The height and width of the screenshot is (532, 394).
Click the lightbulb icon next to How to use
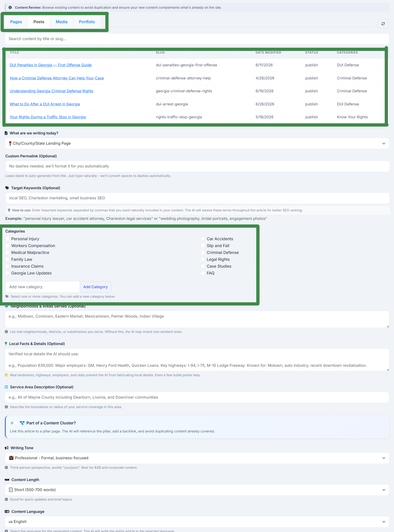(x=9, y=210)
